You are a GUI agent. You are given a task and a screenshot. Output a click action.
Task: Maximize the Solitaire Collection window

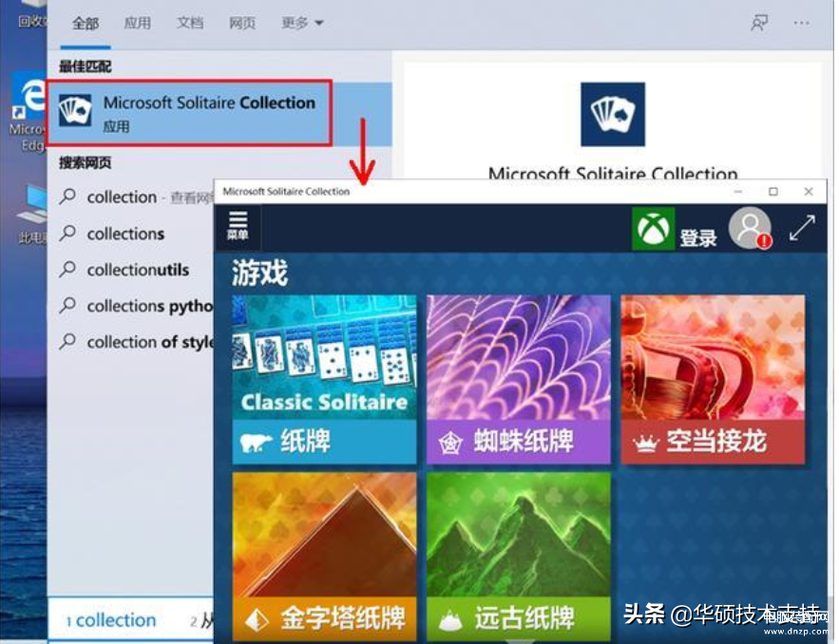pos(773,192)
